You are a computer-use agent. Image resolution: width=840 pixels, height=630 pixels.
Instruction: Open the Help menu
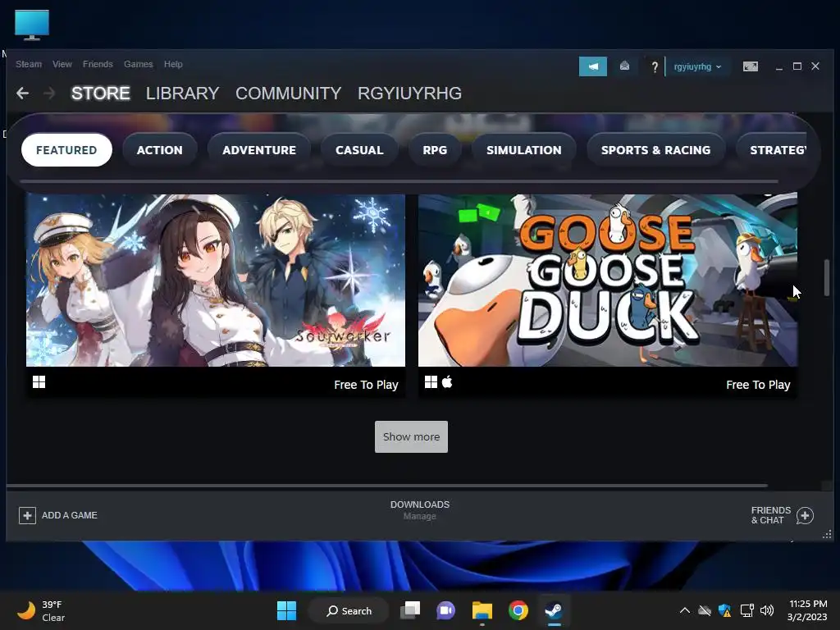click(173, 64)
